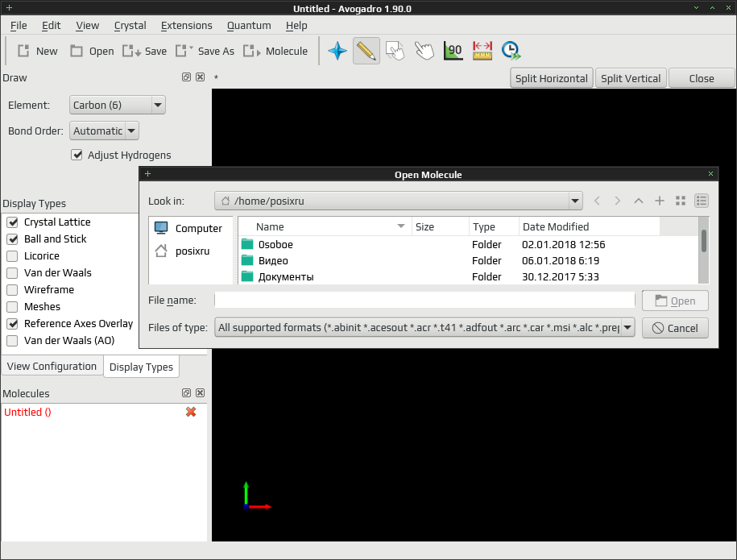Screen dimensions: 737x560
Task: Activate the Draw pencil tool
Action: tap(366, 51)
